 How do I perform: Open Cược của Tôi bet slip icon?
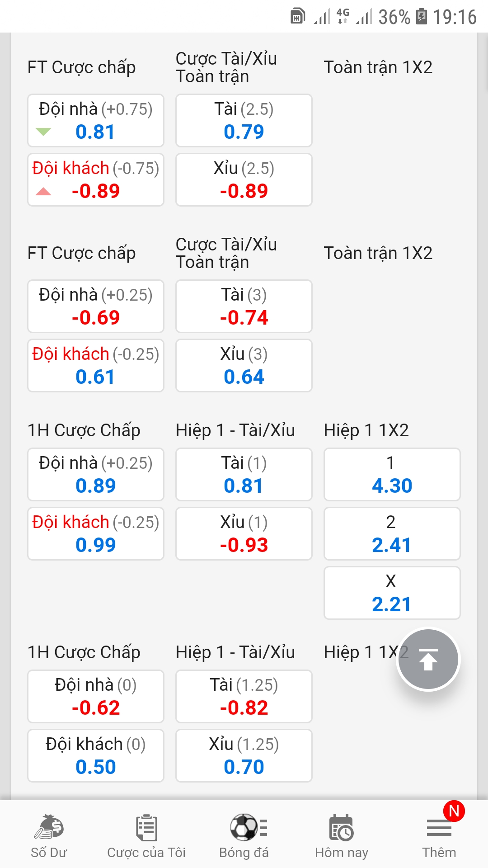coord(146,828)
